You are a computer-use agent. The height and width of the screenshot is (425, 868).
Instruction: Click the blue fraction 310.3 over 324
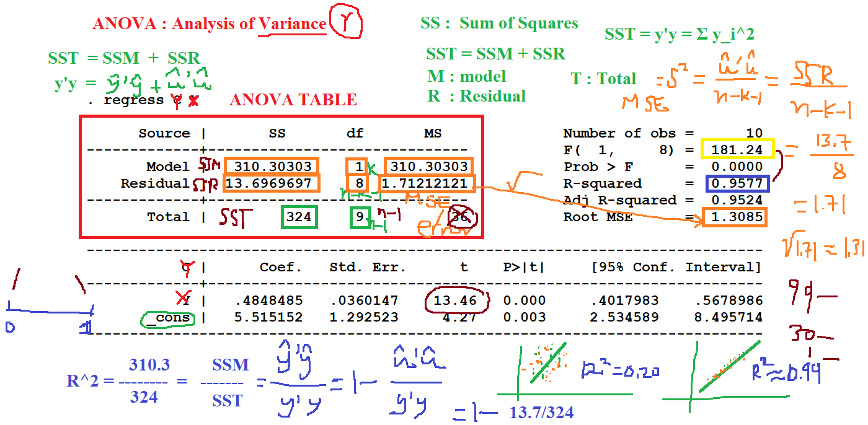149,381
